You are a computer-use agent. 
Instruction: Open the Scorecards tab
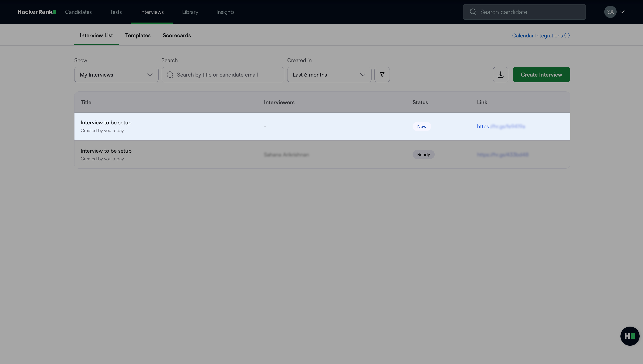[177, 35]
